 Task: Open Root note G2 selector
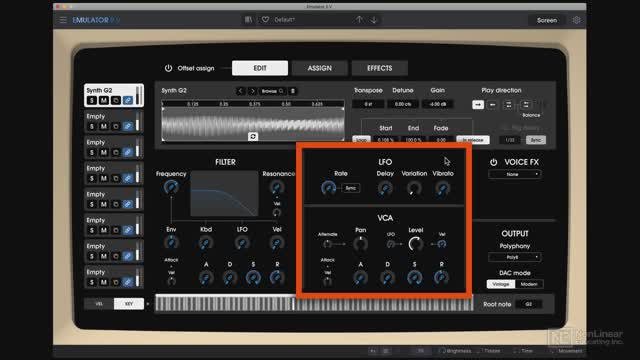(x=529, y=304)
